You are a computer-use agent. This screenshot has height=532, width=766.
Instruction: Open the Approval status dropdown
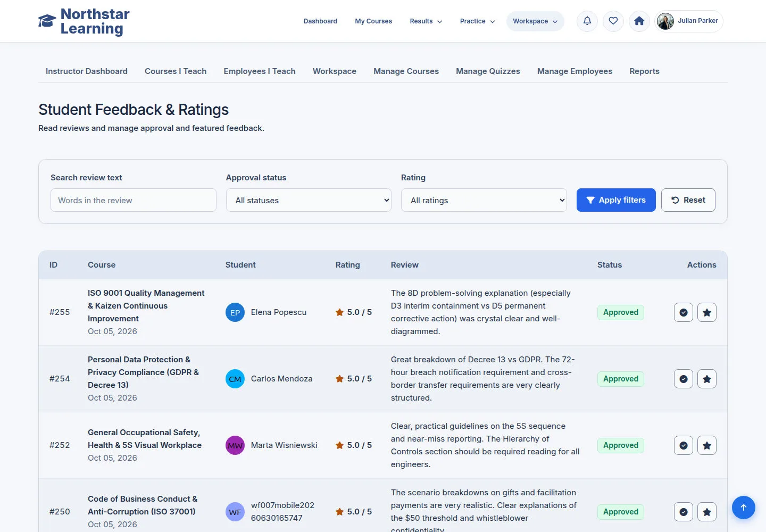click(x=309, y=200)
